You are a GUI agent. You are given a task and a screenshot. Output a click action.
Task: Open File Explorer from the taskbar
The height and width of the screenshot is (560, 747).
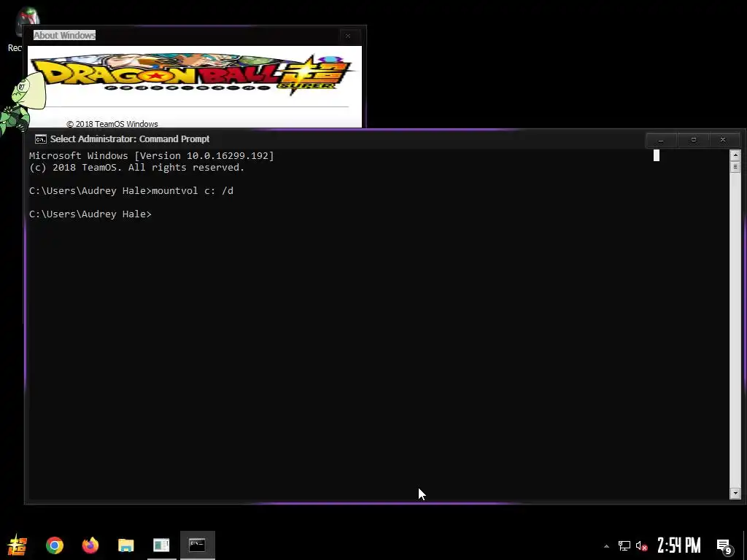tap(125, 545)
